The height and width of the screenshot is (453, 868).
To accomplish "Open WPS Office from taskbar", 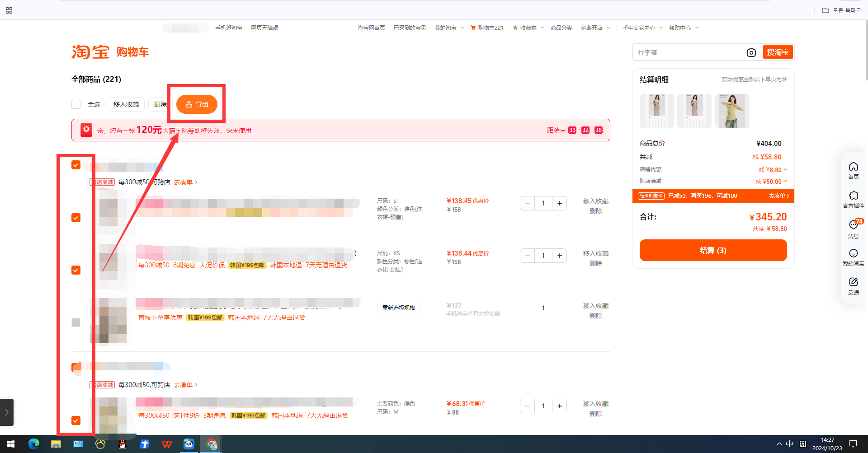I will [x=167, y=444].
